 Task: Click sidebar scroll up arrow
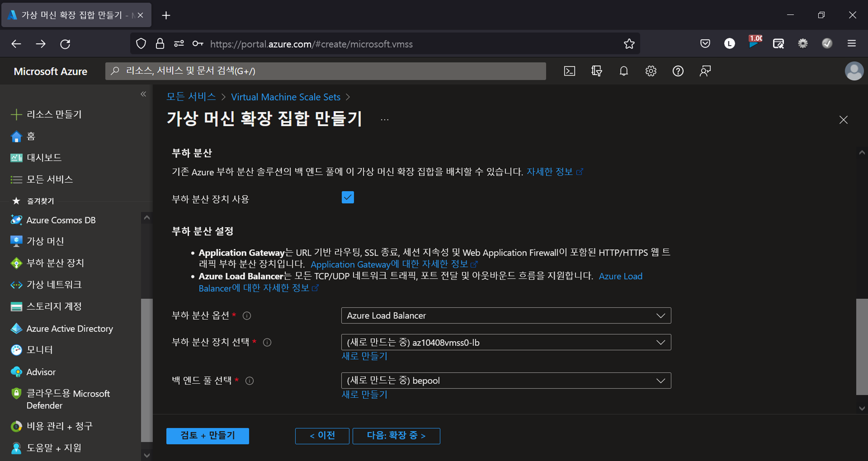[147, 218]
